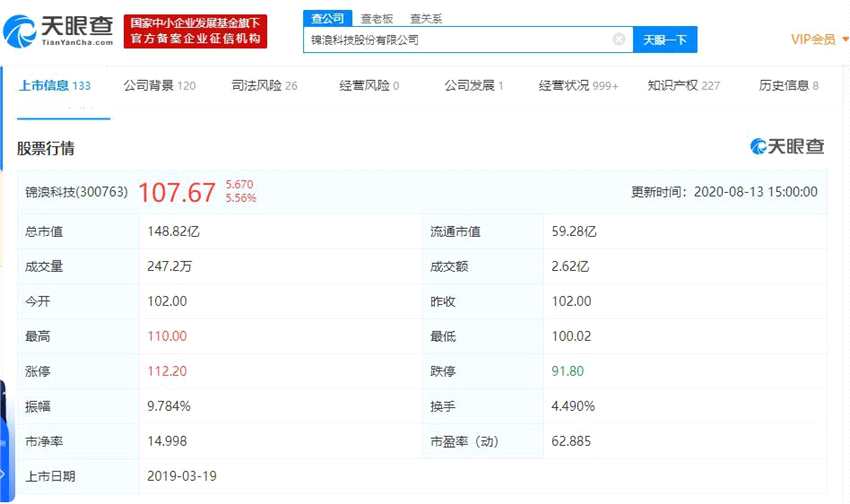Open the VIP会员 dropdown menu
The width and height of the screenshot is (850, 504).
(820, 40)
